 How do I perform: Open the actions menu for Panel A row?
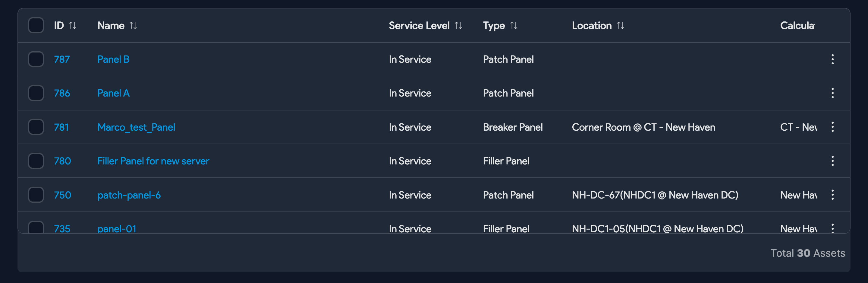832,93
